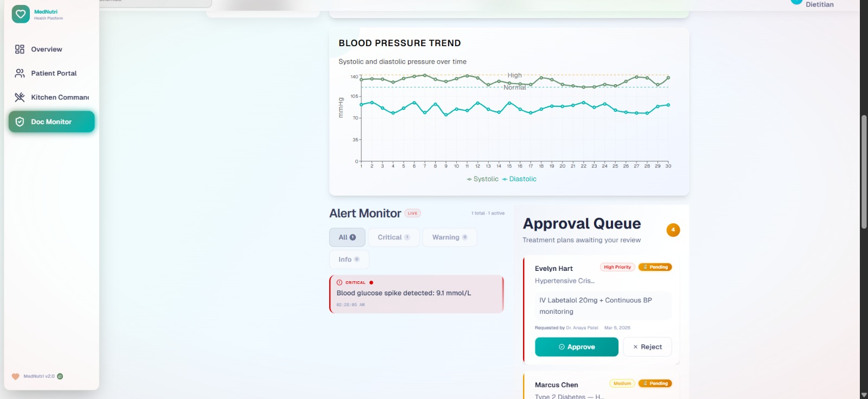Image resolution: width=868 pixels, height=399 pixels.
Task: Click the Hypertensive Cris… diagnosis text
Action: 565,281
